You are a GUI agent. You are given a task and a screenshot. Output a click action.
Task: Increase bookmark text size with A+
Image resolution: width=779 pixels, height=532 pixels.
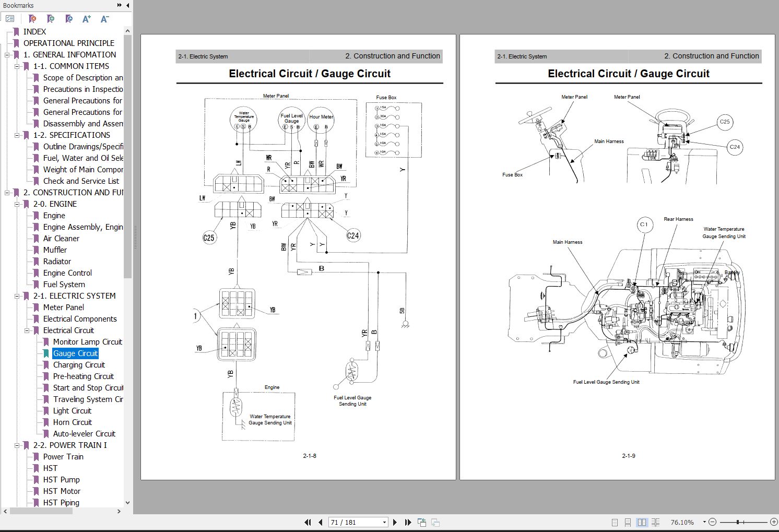(x=87, y=18)
